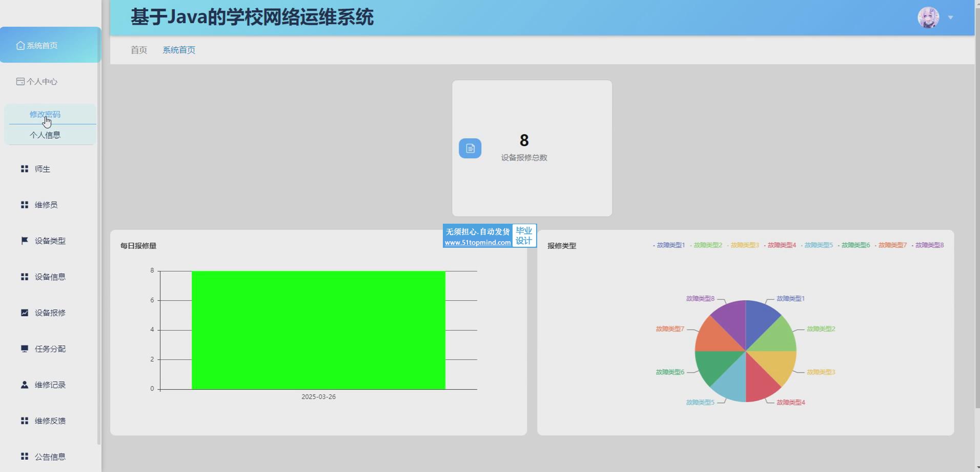Collapse the 个人中心 submenu
The height and width of the screenshot is (472, 980).
point(42,82)
